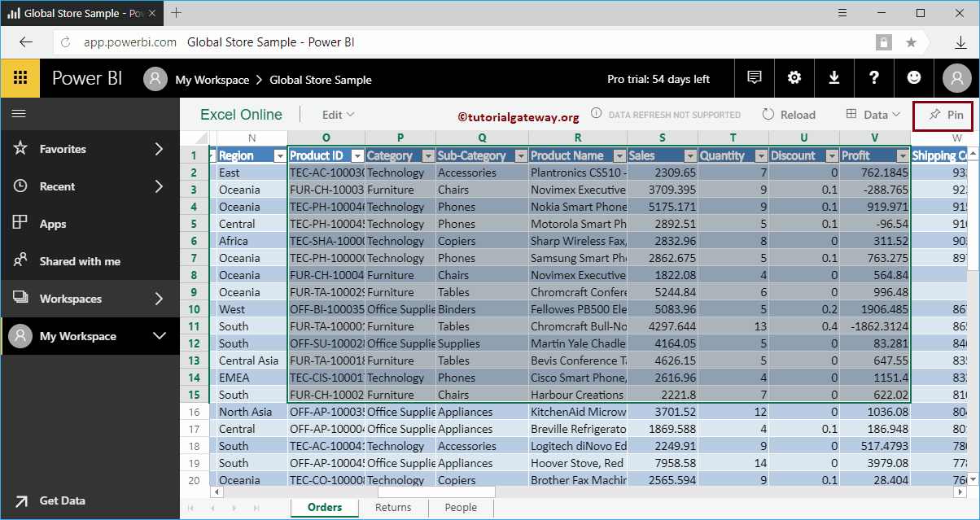
Task: Click the KitchenAid Microwave product cell
Action: coord(578,412)
